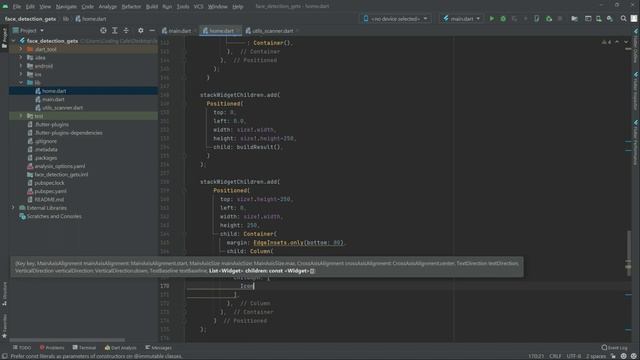Collapse the face_detection_getx root folder
Image resolution: width=640 pixels, height=360 pixels.
13,41
